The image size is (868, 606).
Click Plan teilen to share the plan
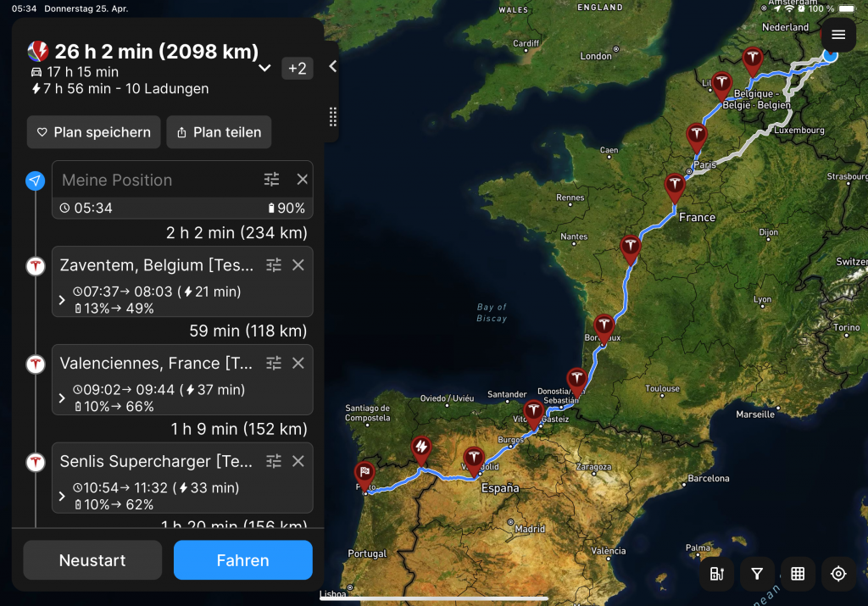click(219, 132)
